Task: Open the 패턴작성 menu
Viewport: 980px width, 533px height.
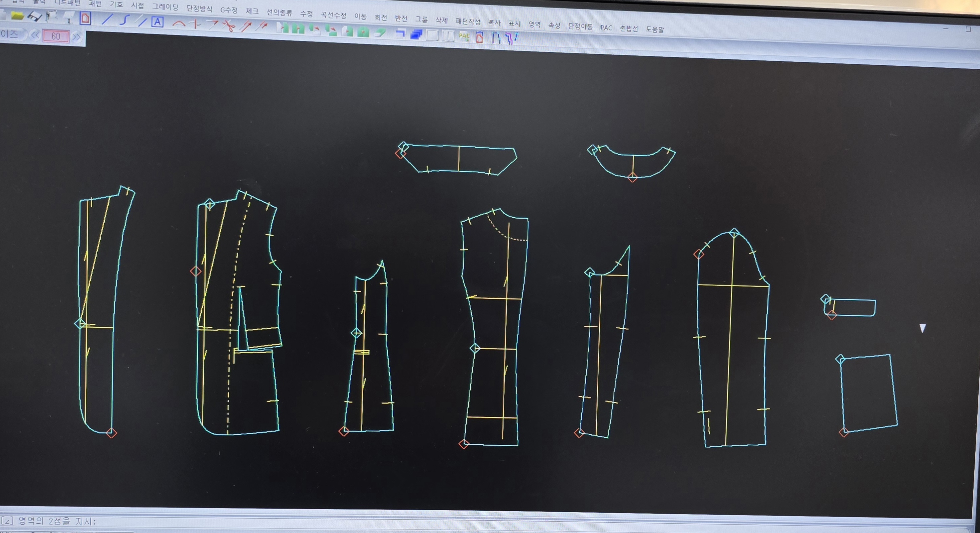Action: (x=468, y=21)
